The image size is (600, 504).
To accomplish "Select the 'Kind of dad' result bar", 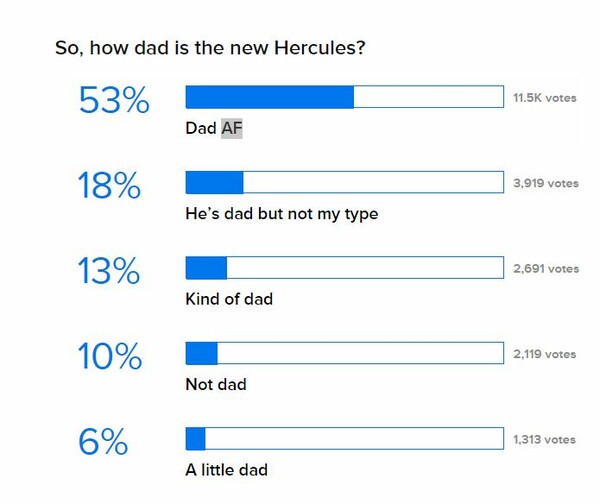I will [x=344, y=267].
